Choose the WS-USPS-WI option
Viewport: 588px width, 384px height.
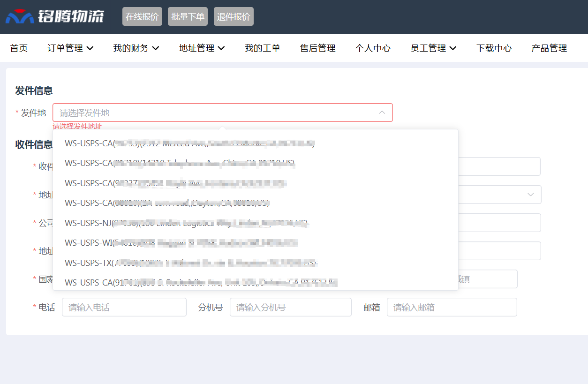[256, 242]
